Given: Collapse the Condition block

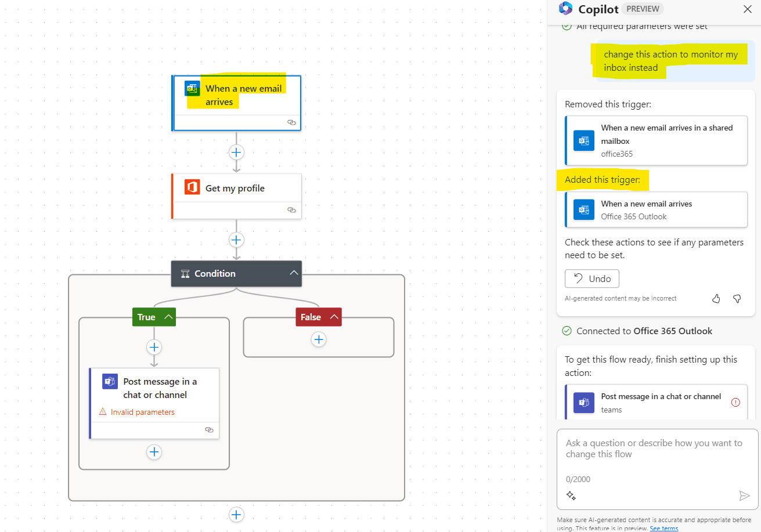Looking at the screenshot, I should (294, 273).
